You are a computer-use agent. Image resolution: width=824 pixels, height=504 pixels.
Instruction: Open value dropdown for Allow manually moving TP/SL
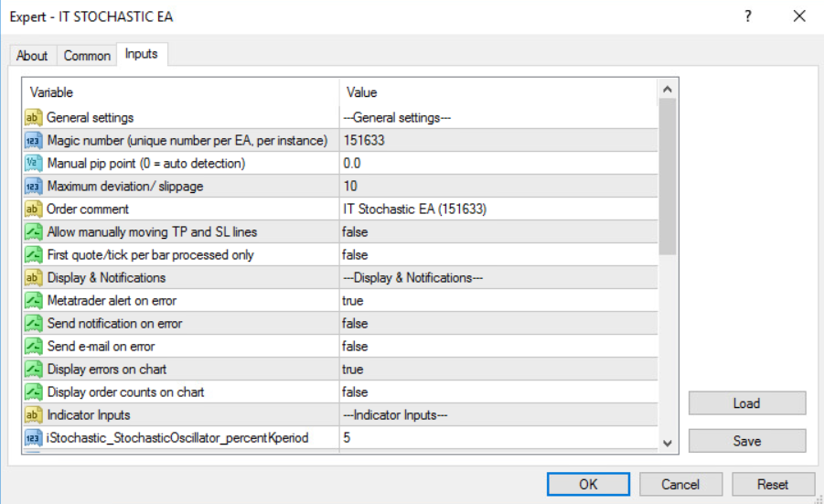coord(498,232)
